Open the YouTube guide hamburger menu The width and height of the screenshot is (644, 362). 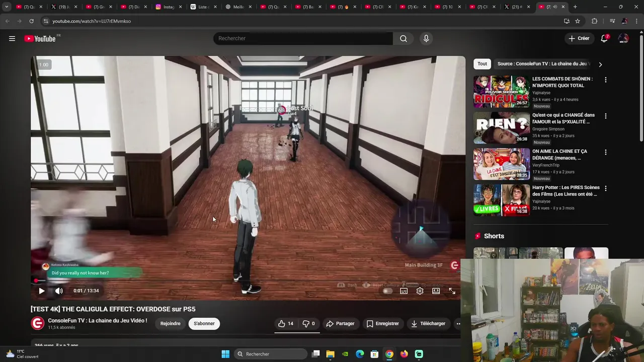pos(12,39)
